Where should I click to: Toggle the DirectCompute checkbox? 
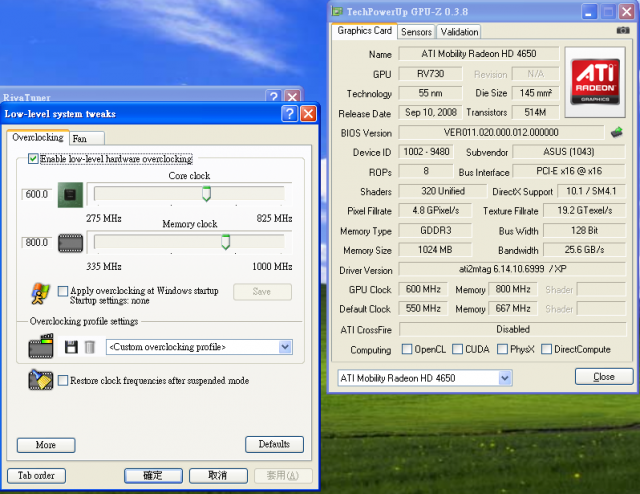[x=546, y=349]
